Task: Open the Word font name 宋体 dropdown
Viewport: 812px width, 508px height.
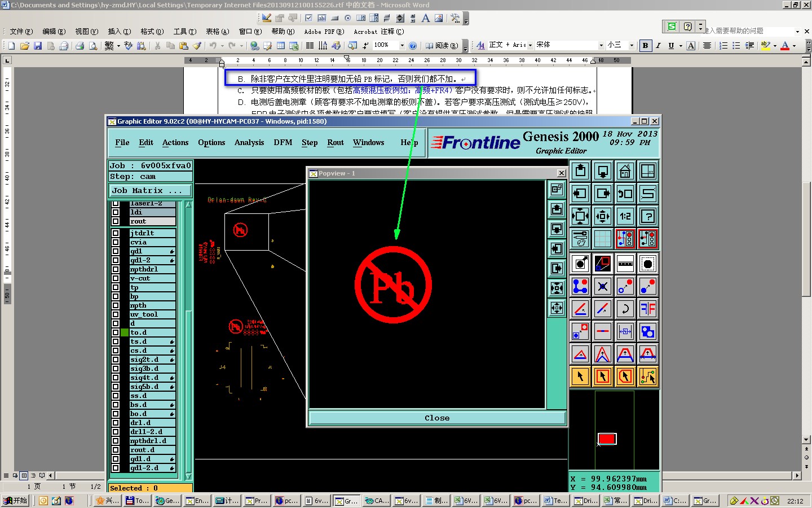Action: [x=601, y=45]
